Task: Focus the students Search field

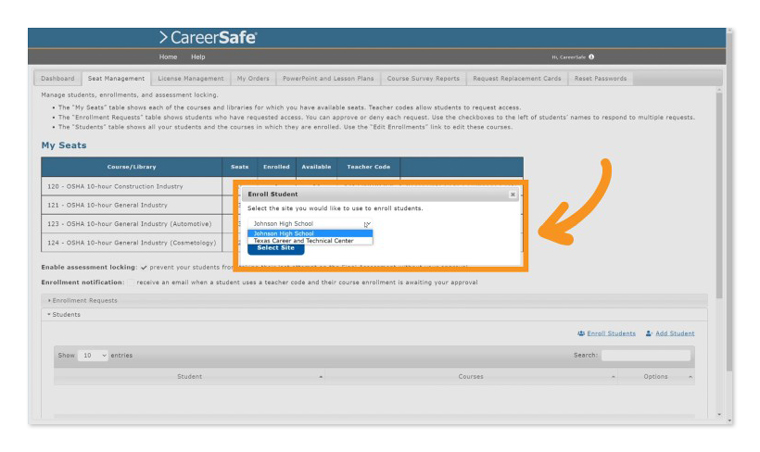Action: point(646,355)
